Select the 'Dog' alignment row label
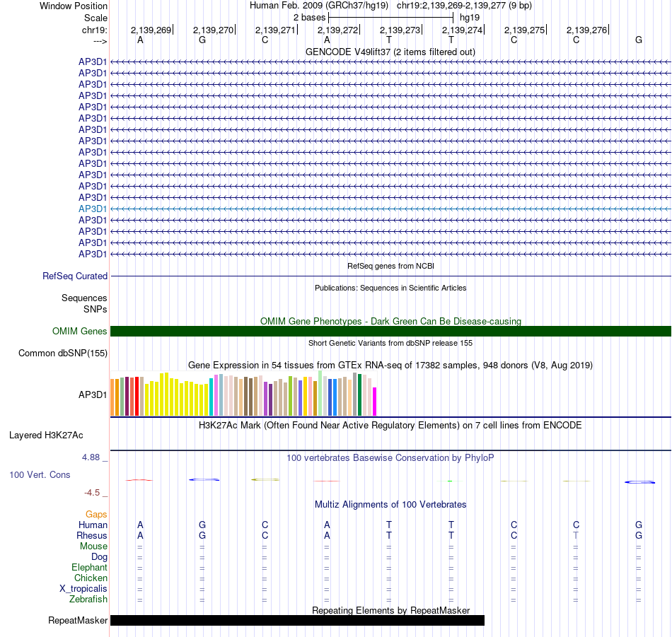The image size is (672, 637). click(99, 557)
